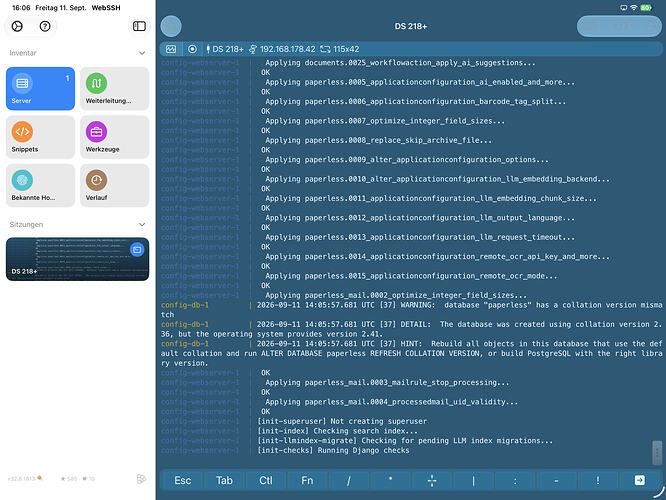Select the DS 218+ session thumbnail

click(x=77, y=259)
